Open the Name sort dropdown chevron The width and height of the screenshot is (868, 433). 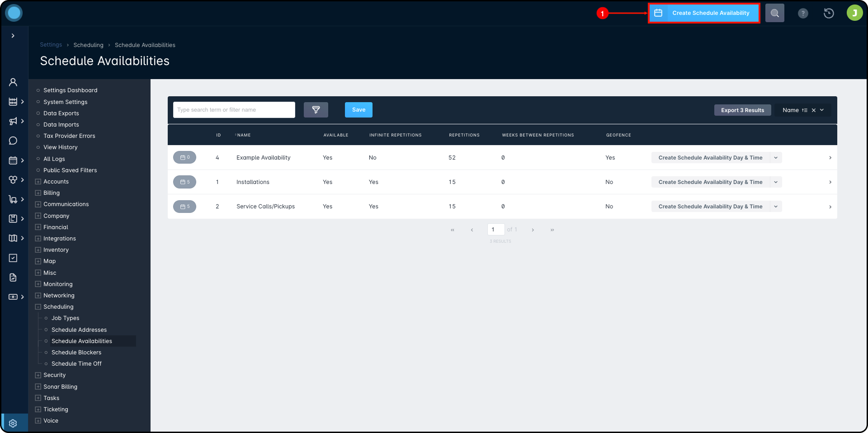click(822, 110)
